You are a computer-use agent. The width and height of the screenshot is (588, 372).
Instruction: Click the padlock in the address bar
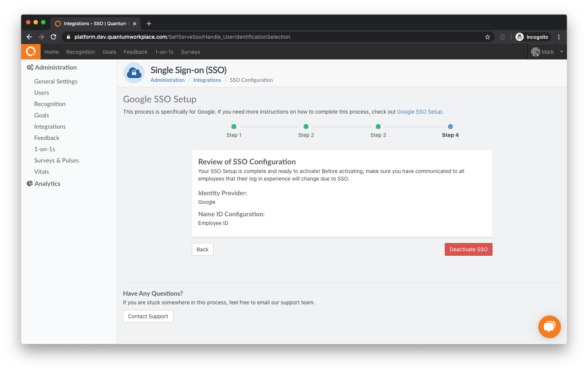click(x=68, y=37)
